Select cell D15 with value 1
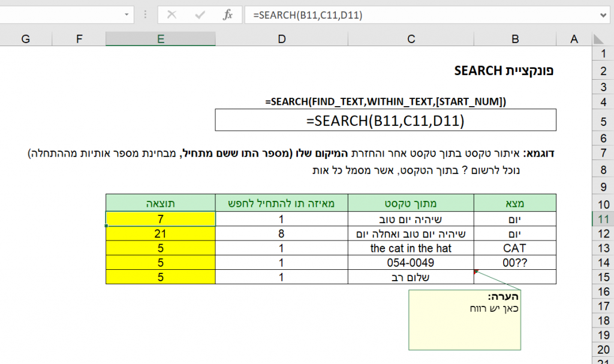This screenshot has width=614, height=364. coord(282,277)
